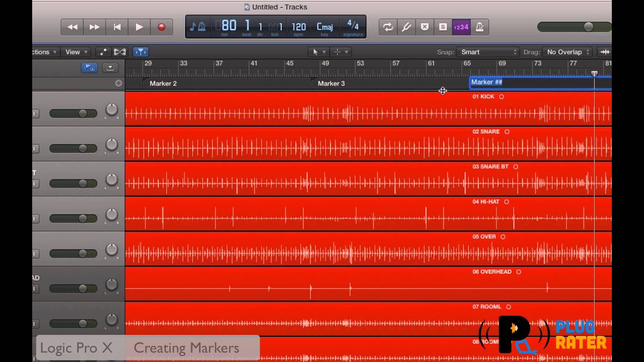Screen dimensions: 644x362
Task: Toggle the metronome click button
Action: pos(479,27)
